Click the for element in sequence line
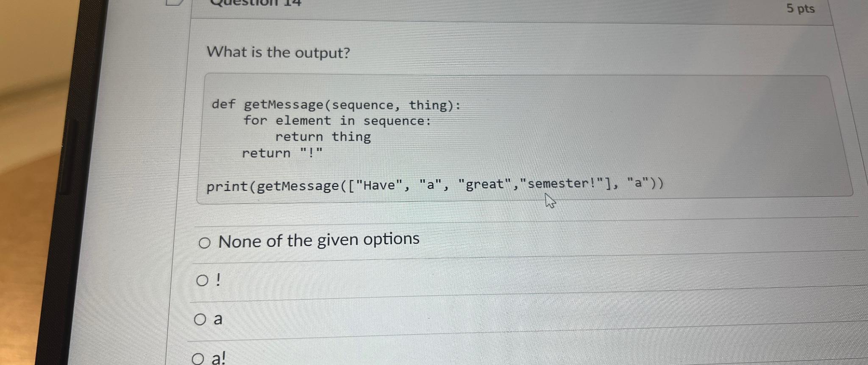 click(337, 121)
